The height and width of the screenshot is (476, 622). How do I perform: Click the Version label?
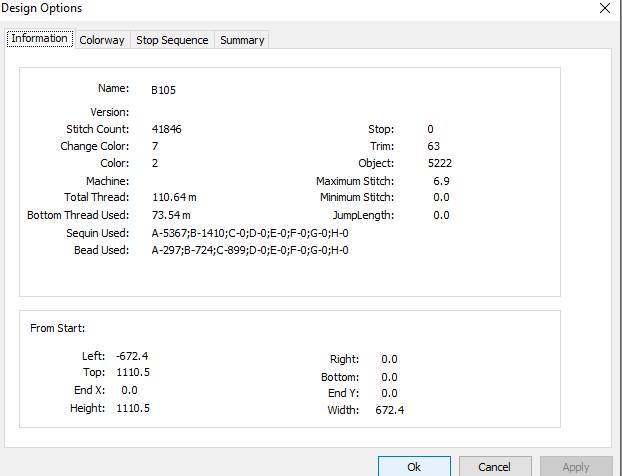click(109, 112)
